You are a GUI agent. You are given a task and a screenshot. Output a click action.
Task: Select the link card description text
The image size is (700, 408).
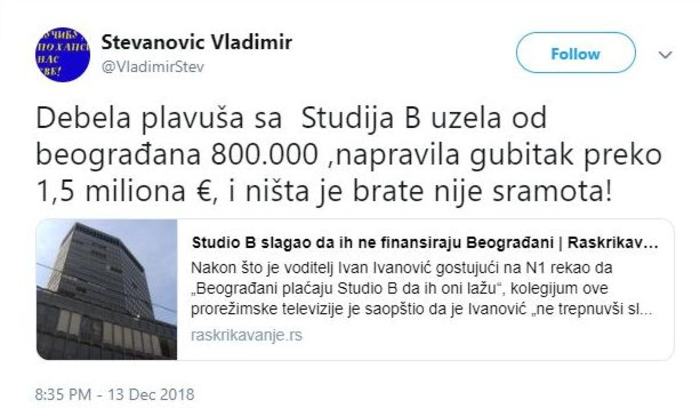[422, 288]
